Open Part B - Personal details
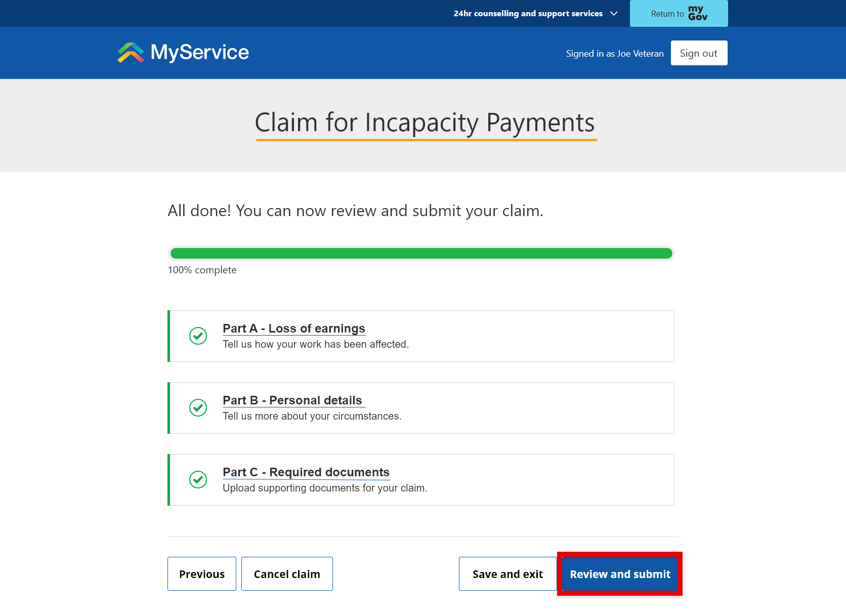The height and width of the screenshot is (616, 846). click(x=293, y=400)
